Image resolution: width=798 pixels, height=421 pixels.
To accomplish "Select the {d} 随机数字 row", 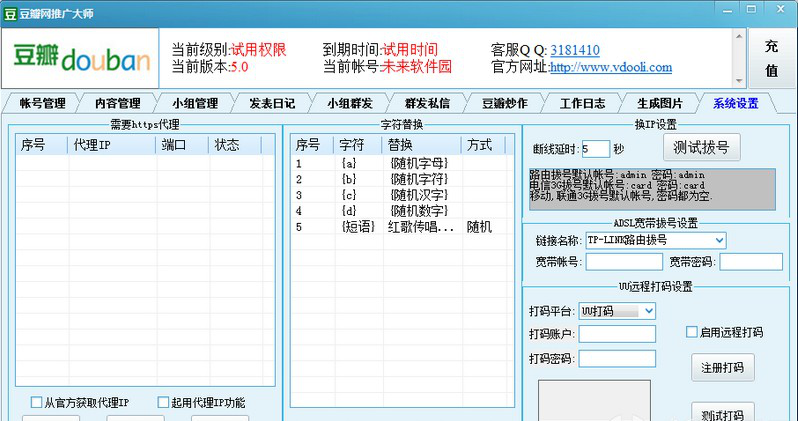I will (402, 211).
